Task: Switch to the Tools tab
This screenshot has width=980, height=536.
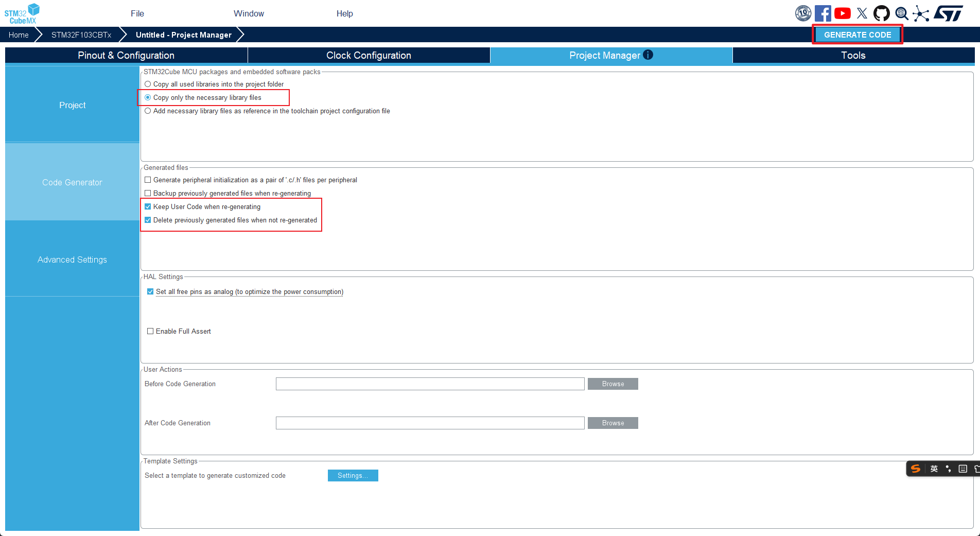Action: click(x=853, y=55)
